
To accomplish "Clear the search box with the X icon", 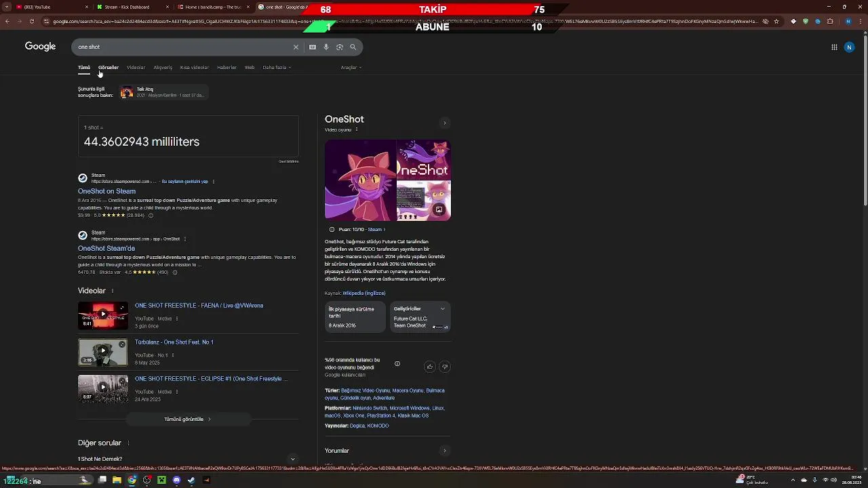I will pos(296,47).
